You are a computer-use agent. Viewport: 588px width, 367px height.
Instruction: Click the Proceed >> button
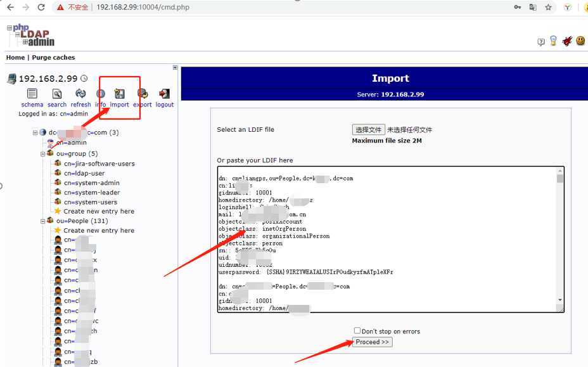(373, 342)
